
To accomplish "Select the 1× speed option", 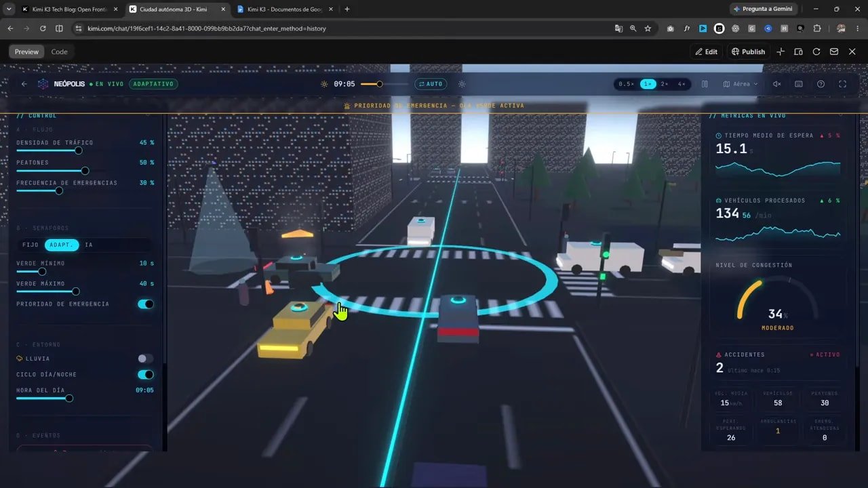I will click(x=648, y=84).
